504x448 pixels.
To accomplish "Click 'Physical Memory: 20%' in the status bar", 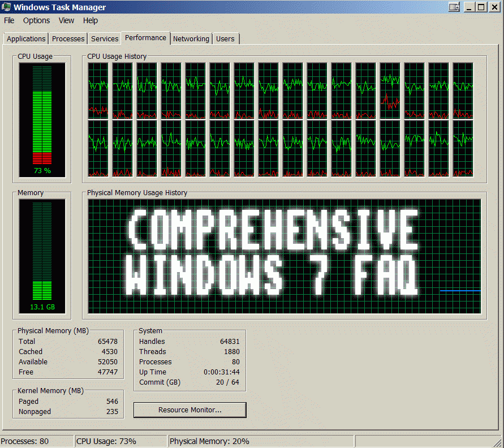I will (209, 442).
